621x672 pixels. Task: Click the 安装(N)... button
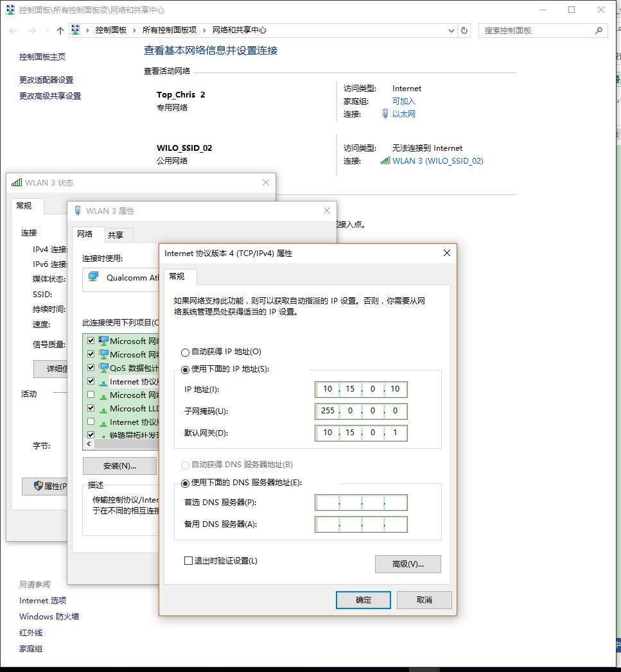click(119, 466)
